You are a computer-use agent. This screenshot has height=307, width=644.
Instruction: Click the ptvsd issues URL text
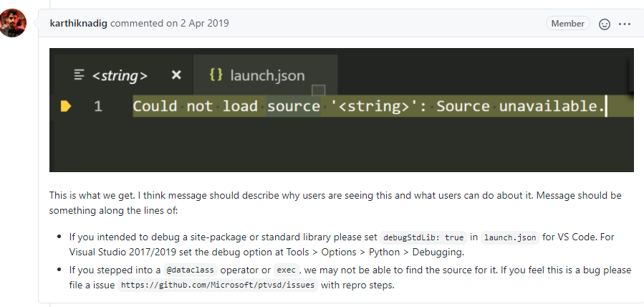(x=218, y=285)
